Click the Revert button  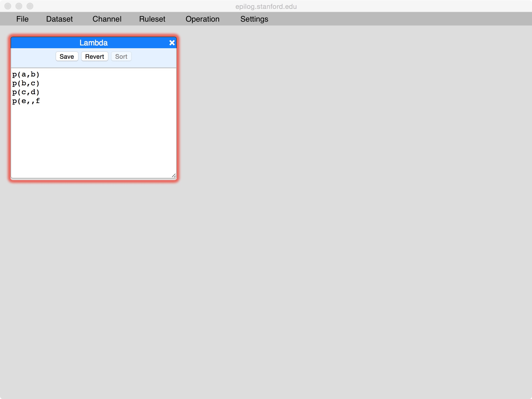94,57
